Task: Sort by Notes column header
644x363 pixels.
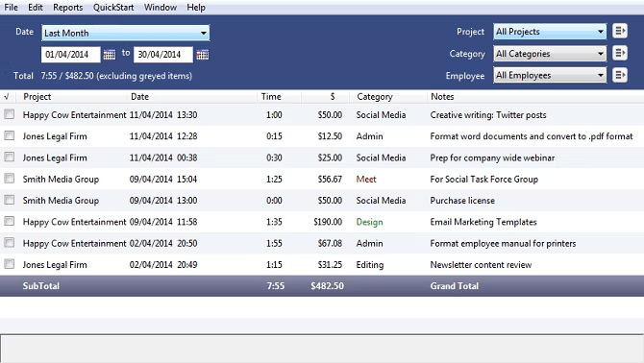Action: coord(442,97)
